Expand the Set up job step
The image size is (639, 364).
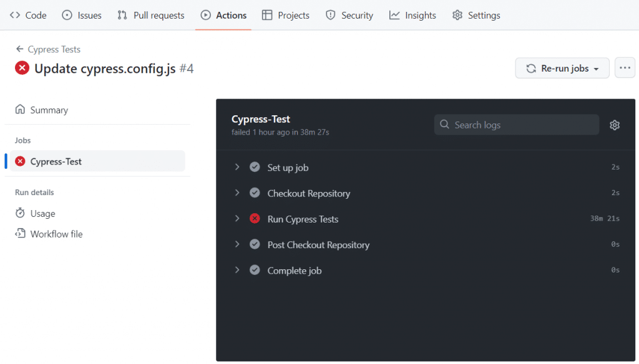237,167
